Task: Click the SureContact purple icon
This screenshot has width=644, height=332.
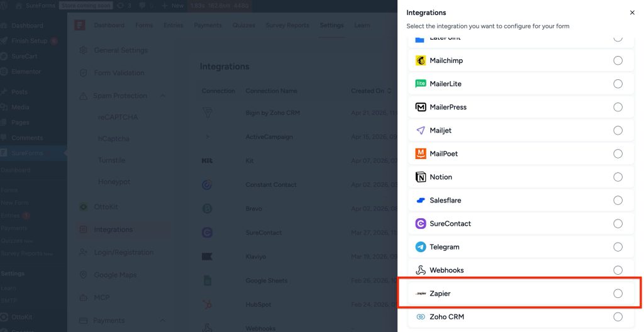Action: (421, 223)
